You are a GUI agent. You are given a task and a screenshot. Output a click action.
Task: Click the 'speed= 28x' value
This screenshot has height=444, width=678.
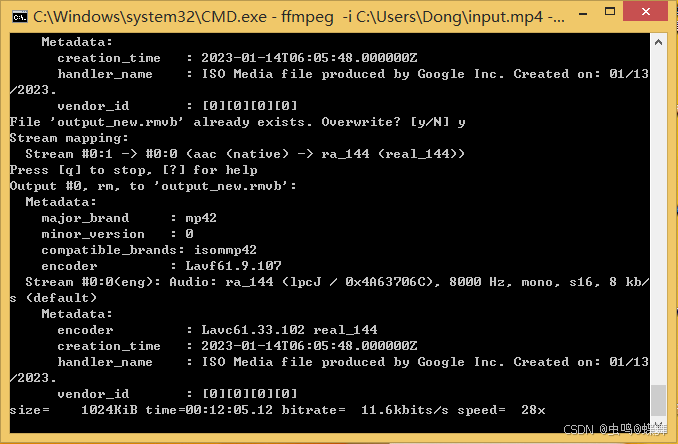[502, 410]
